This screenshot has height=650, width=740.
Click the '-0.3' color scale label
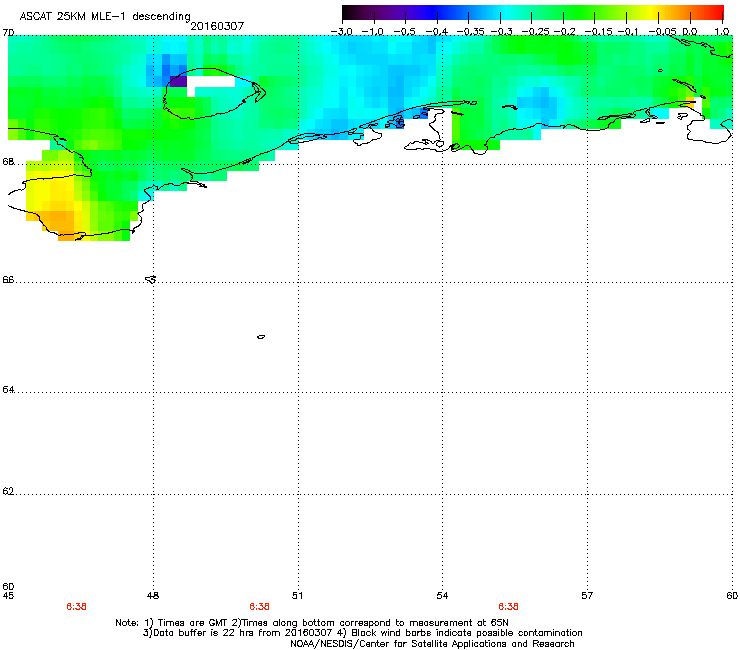501,31
